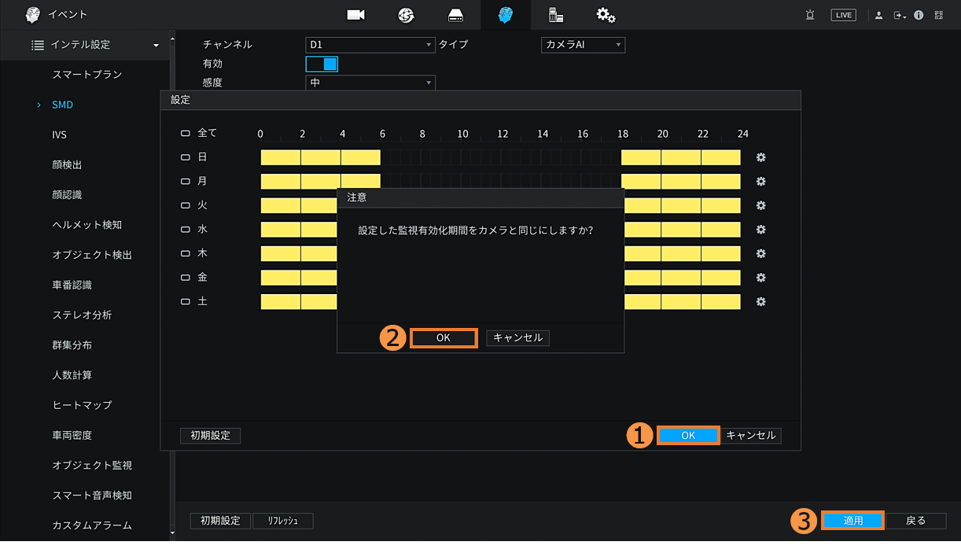Open the network globe icon in top bar

point(406,15)
